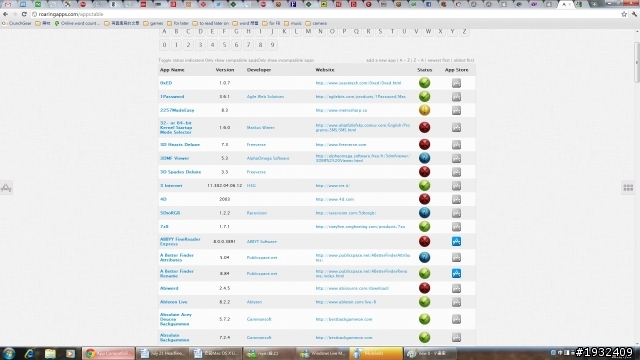Click the green status icon for 7zX

424,227
